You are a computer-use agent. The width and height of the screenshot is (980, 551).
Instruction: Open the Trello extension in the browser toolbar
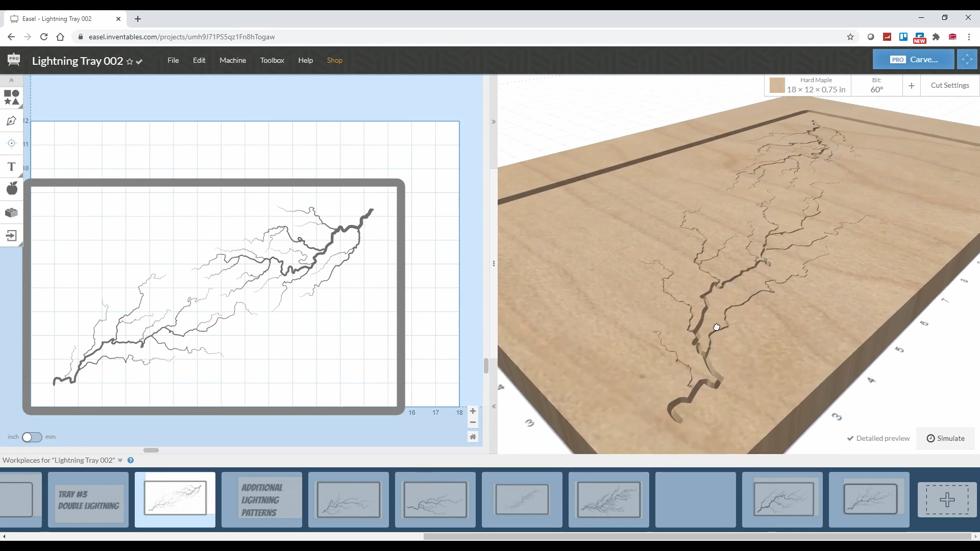tap(904, 37)
